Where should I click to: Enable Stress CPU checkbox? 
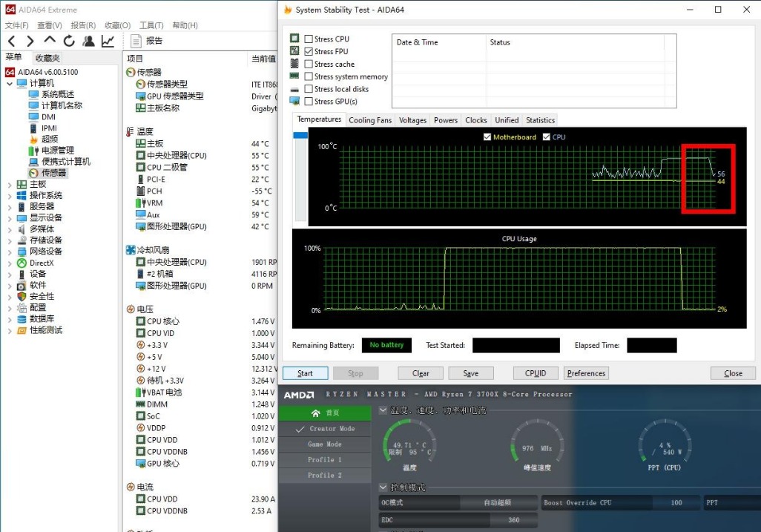(309, 39)
